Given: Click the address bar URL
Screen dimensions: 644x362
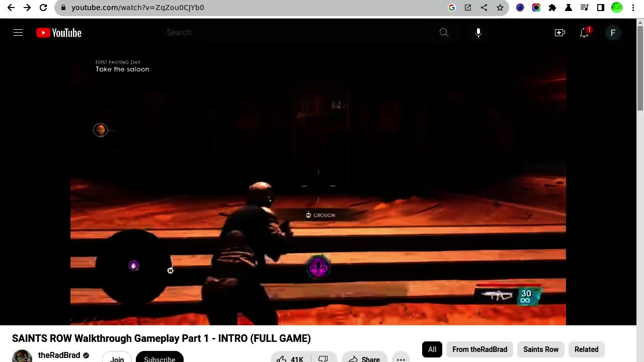Looking at the screenshot, I should pyautogui.click(x=138, y=8).
